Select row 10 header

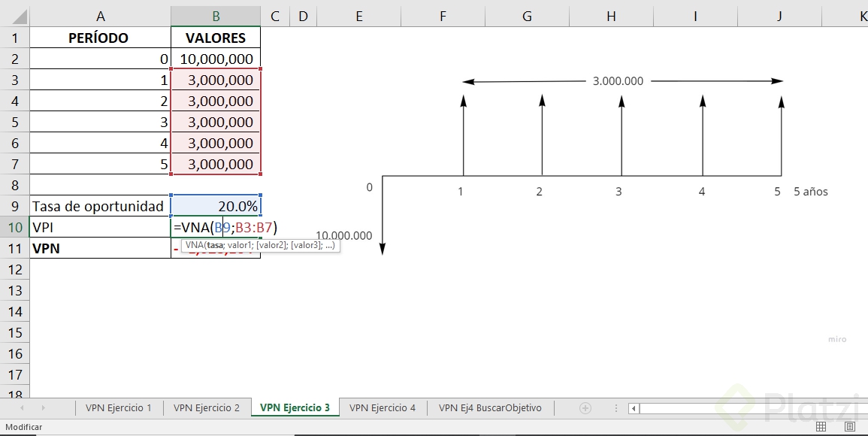tap(15, 227)
